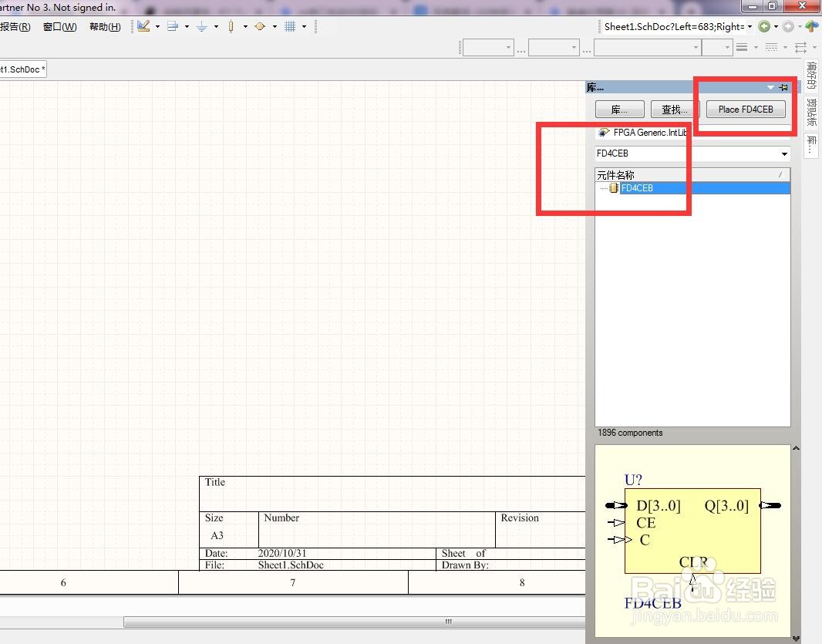Click the home tree icon in navigation bar
The height and width of the screenshot is (644, 822).
(x=811, y=26)
